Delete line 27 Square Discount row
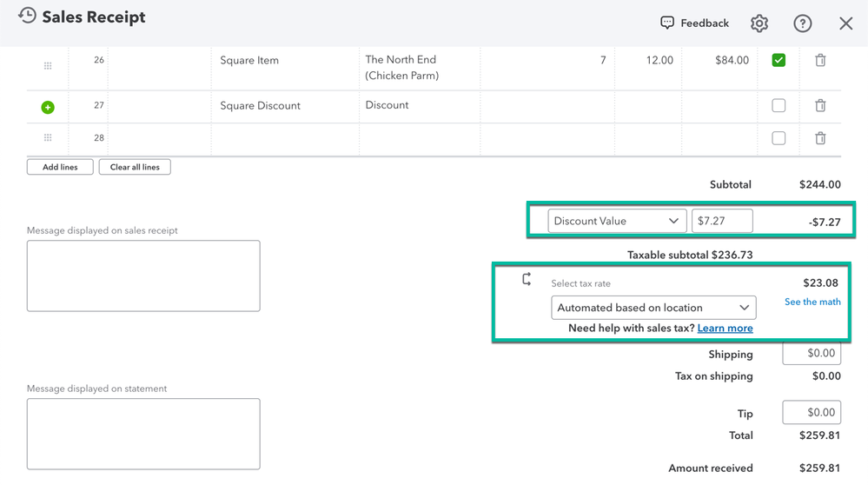 [x=820, y=106]
